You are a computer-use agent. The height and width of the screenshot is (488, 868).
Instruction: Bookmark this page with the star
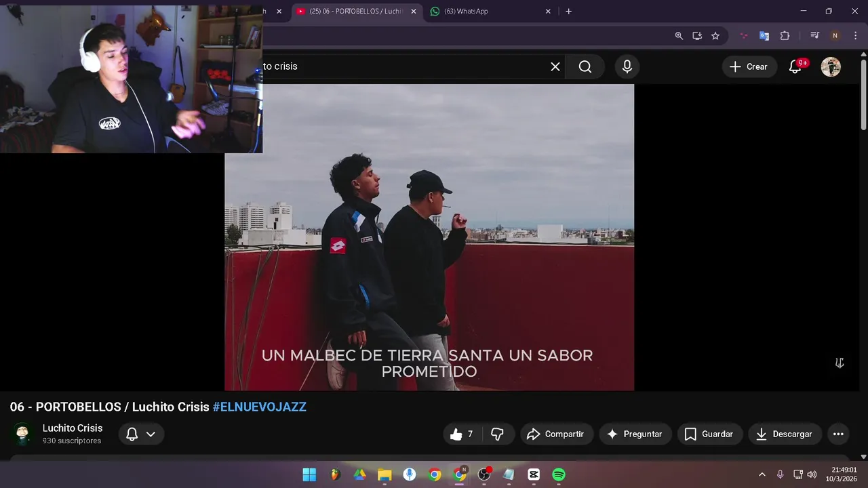[x=715, y=36]
